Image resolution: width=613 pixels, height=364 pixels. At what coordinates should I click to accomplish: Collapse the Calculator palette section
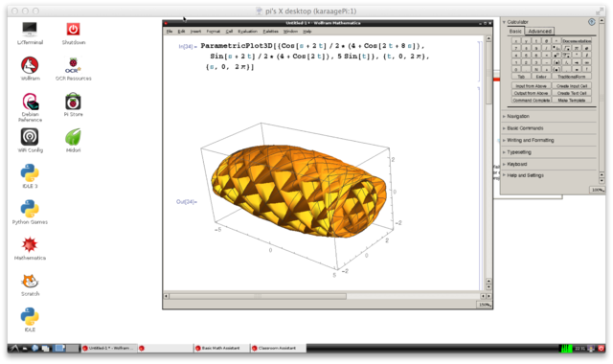(505, 22)
